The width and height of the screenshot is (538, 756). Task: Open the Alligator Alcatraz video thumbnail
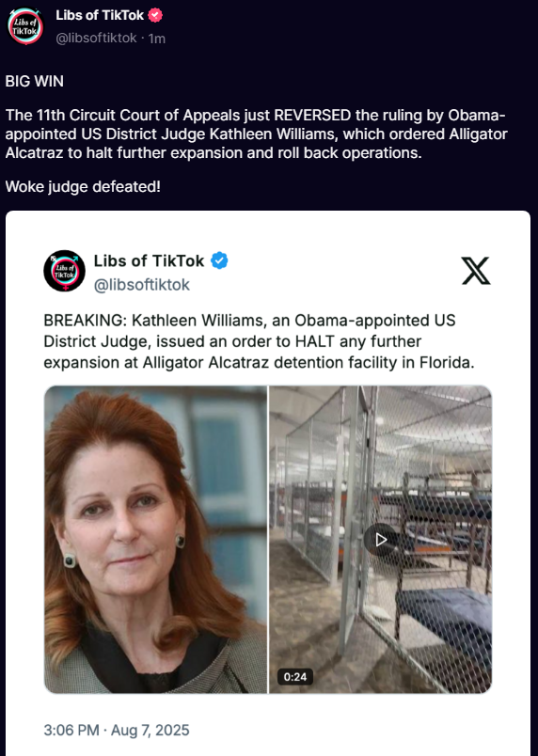click(380, 540)
